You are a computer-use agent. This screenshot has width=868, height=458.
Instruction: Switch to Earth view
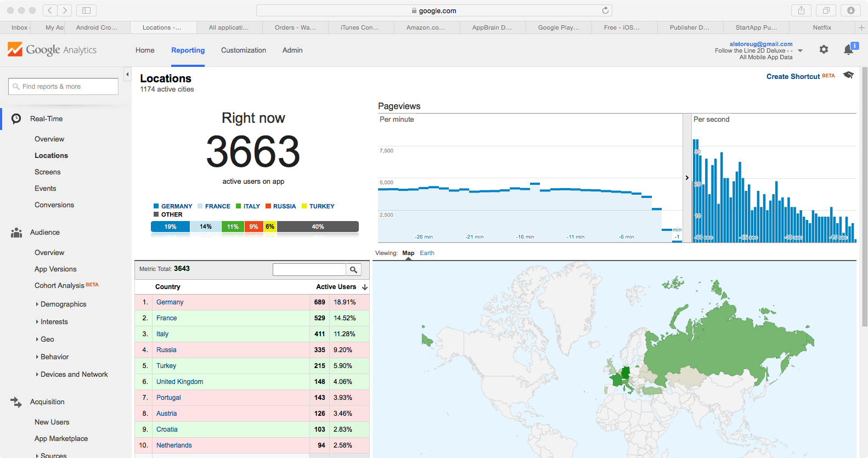tap(427, 253)
